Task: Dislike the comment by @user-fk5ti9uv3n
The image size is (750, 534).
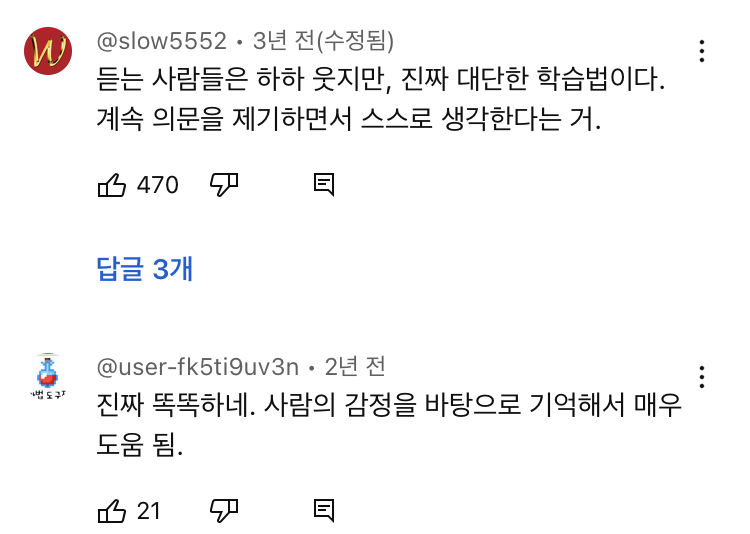Action: [223, 511]
